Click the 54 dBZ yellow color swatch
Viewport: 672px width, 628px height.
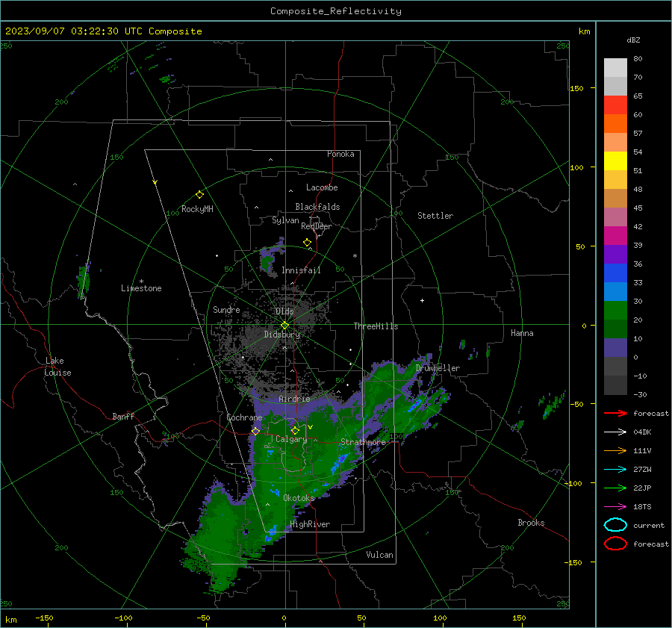coord(615,161)
